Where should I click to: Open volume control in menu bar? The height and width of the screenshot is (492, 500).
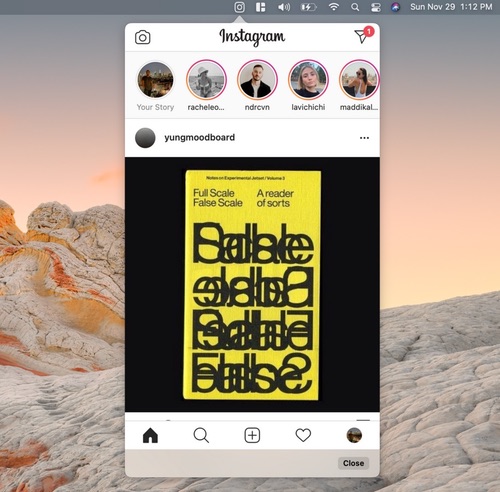coord(284,7)
